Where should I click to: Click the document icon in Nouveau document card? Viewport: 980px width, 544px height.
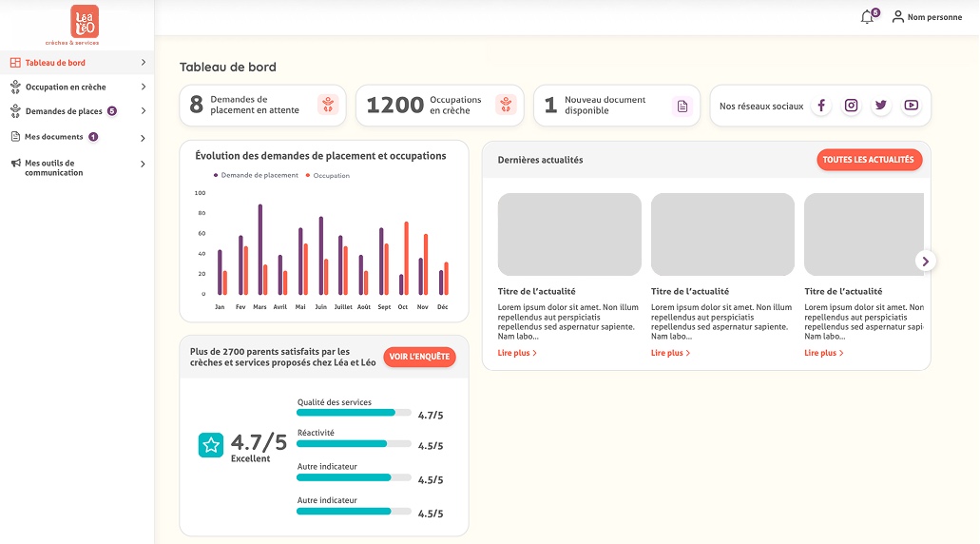tap(682, 107)
